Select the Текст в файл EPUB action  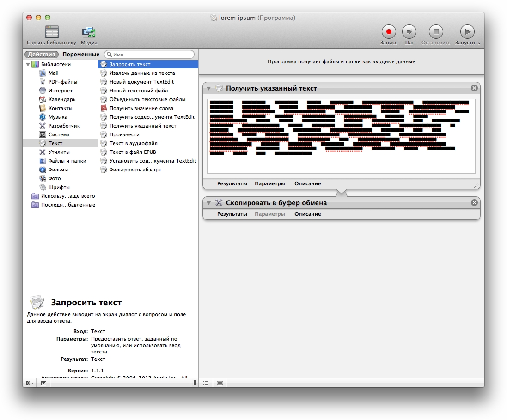[148, 152]
